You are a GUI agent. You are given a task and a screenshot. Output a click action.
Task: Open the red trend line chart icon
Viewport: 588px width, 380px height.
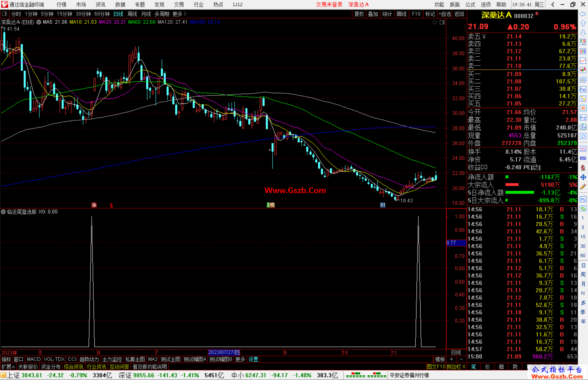583,61
